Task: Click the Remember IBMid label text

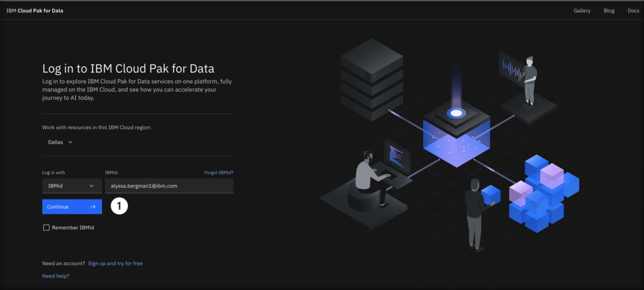Action: click(x=73, y=228)
